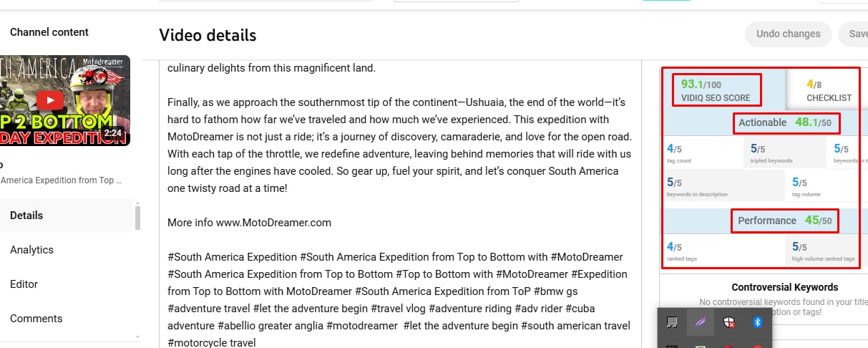Open the Details section in sidebar

click(x=26, y=216)
